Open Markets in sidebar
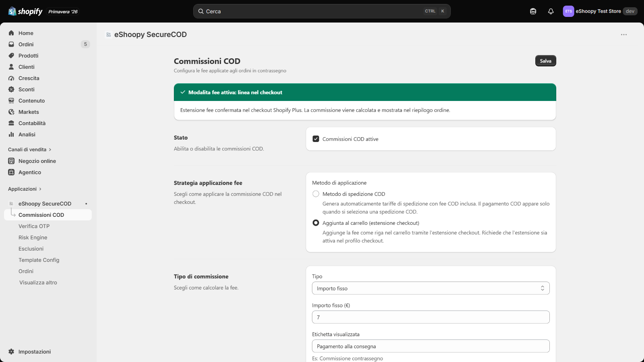Viewport: 644px width, 362px height. [x=29, y=112]
